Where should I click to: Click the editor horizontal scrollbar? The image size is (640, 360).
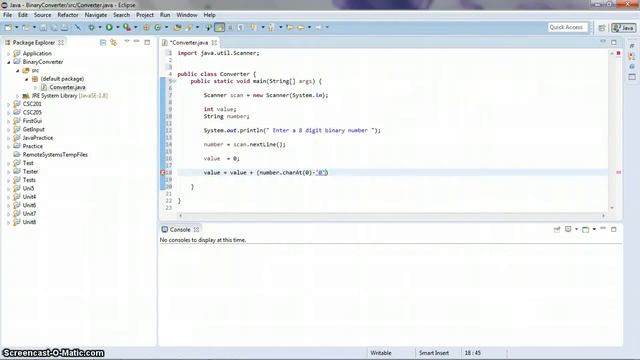click(392, 215)
